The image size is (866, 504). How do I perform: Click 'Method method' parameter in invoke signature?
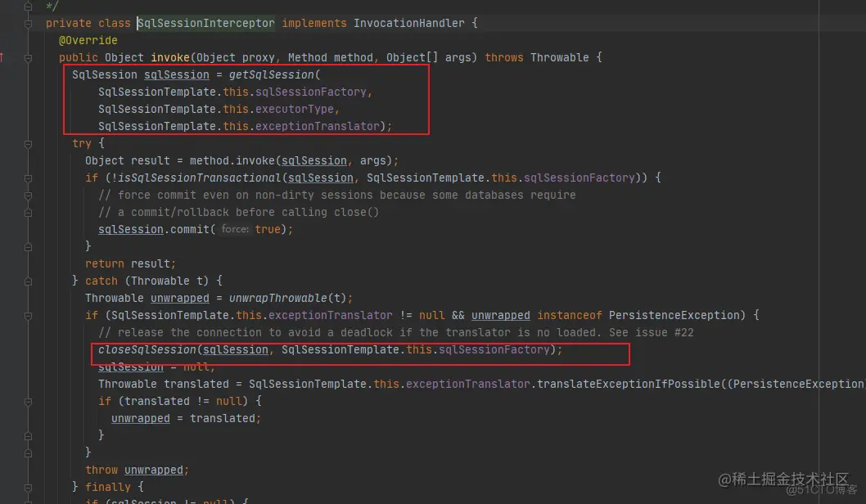(330, 57)
